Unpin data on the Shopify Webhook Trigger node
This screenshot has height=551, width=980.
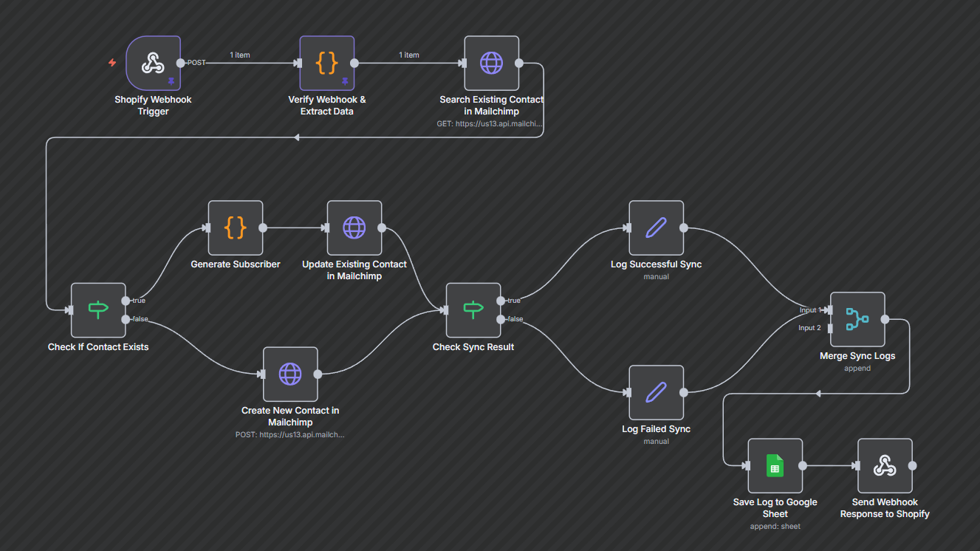coord(171,81)
